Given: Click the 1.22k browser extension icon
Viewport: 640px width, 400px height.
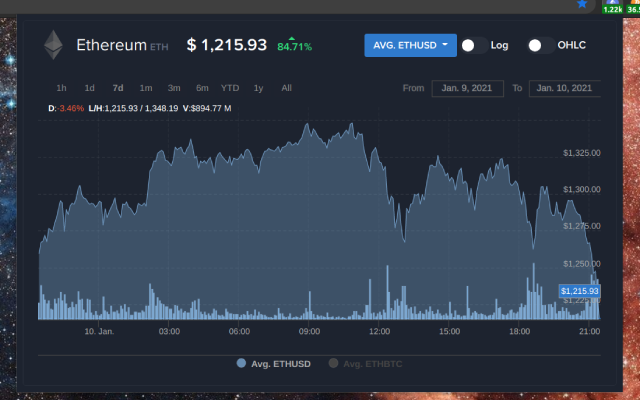Looking at the screenshot, I should tap(612, 7).
